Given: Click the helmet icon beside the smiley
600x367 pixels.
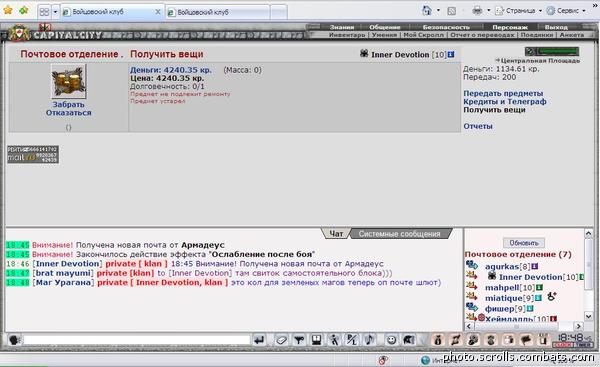Looking at the screenshot, I should [409, 340].
